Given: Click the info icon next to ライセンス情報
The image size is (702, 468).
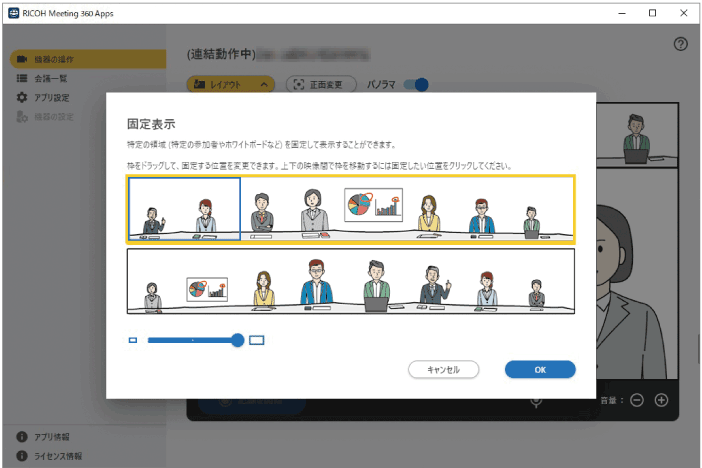Looking at the screenshot, I should (x=22, y=456).
